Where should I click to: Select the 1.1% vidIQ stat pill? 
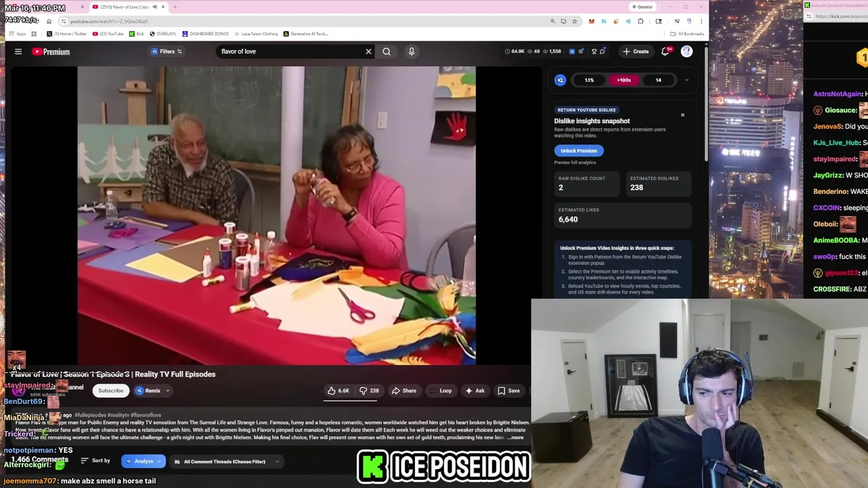click(x=589, y=80)
